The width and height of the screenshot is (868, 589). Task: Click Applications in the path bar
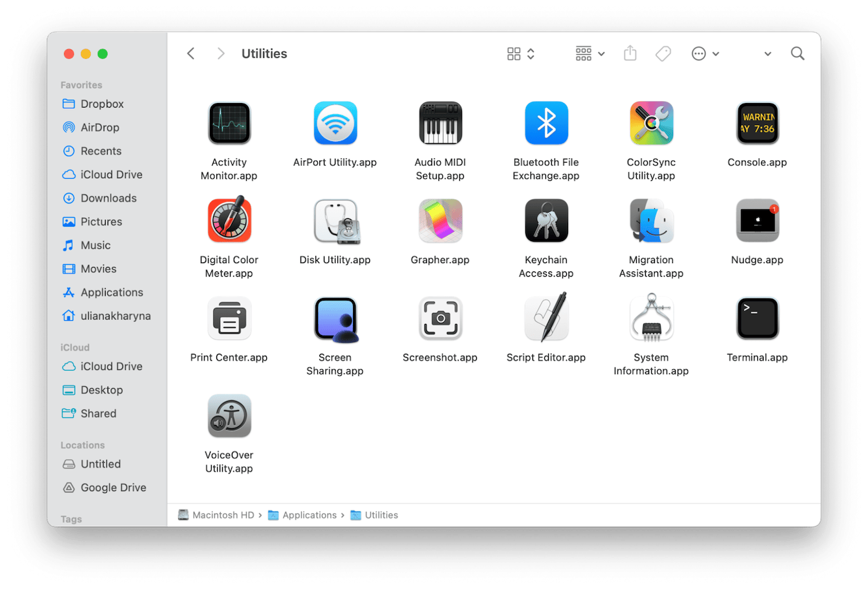tap(308, 514)
